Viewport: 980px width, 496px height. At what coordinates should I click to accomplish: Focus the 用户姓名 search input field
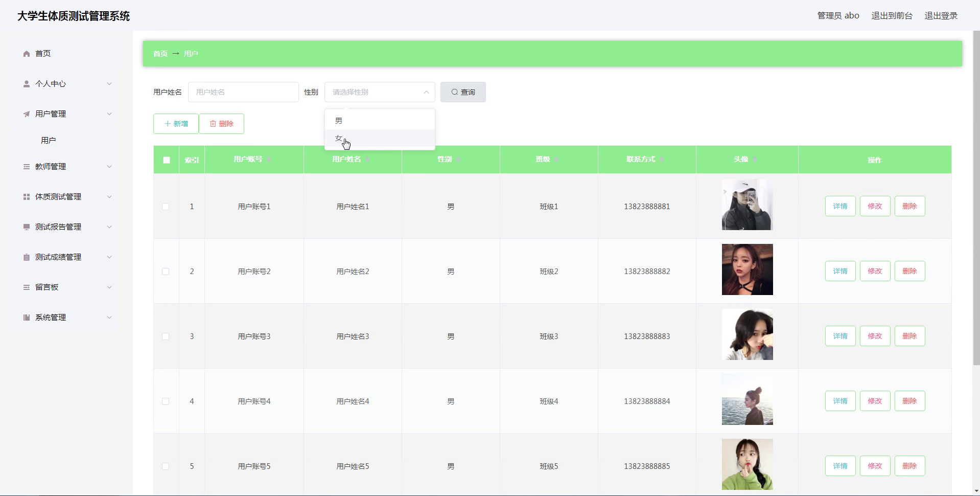[x=243, y=92]
